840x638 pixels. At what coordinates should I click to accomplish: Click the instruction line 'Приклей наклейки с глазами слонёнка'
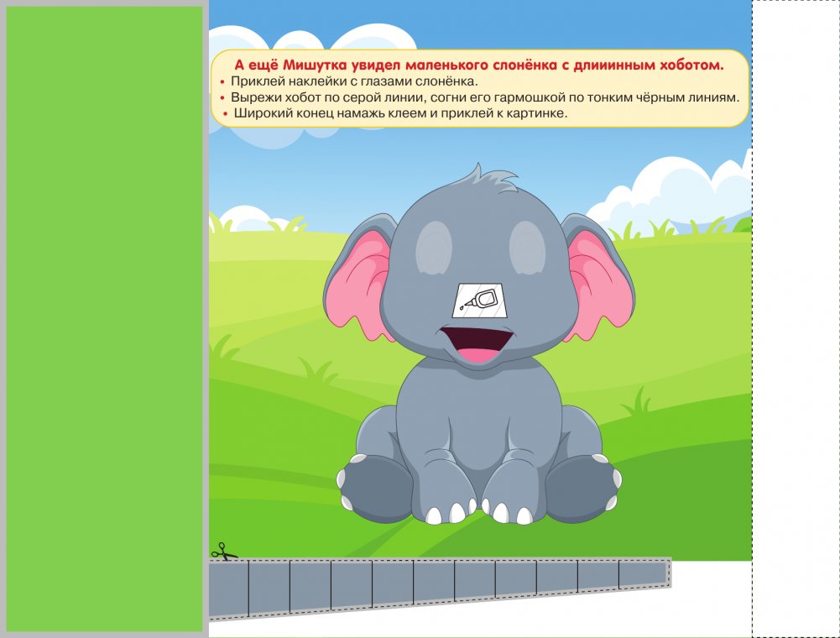click(354, 81)
